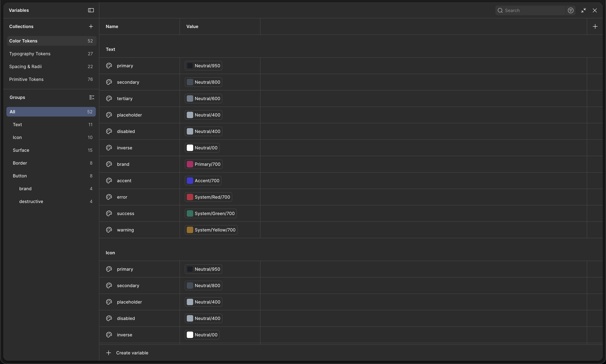Click palette icon of accent row
The width and height of the screenshot is (606, 364).
click(109, 181)
